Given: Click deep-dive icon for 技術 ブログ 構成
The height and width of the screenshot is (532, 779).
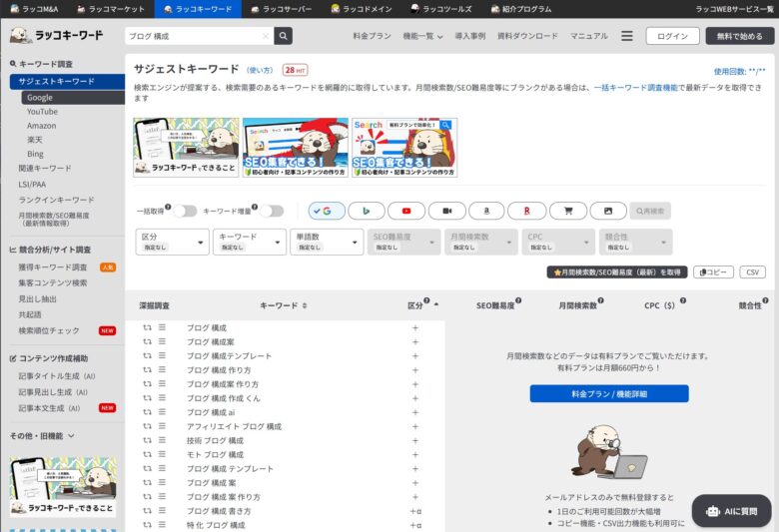Looking at the screenshot, I should point(147,440).
